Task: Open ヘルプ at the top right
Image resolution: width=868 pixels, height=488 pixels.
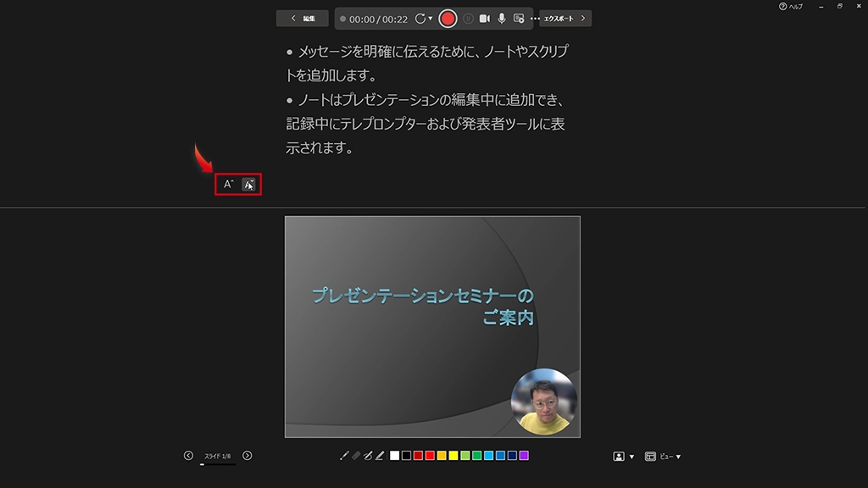Action: tap(791, 7)
